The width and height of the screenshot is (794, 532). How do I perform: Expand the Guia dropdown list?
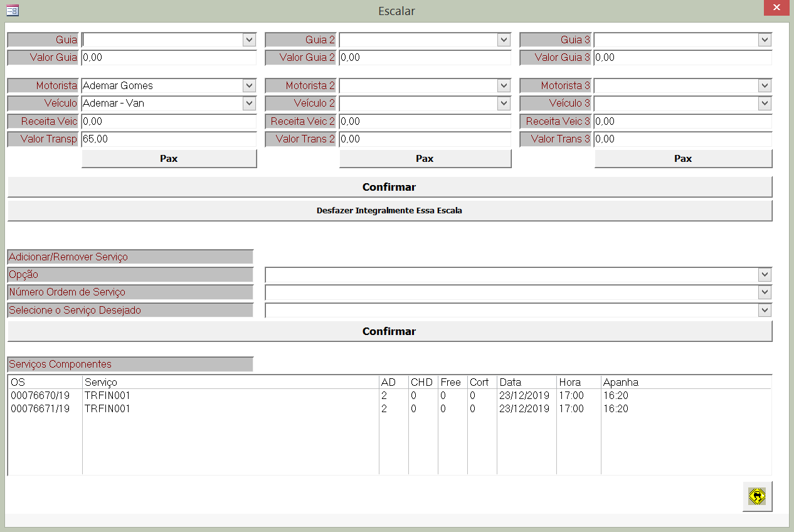click(x=250, y=40)
